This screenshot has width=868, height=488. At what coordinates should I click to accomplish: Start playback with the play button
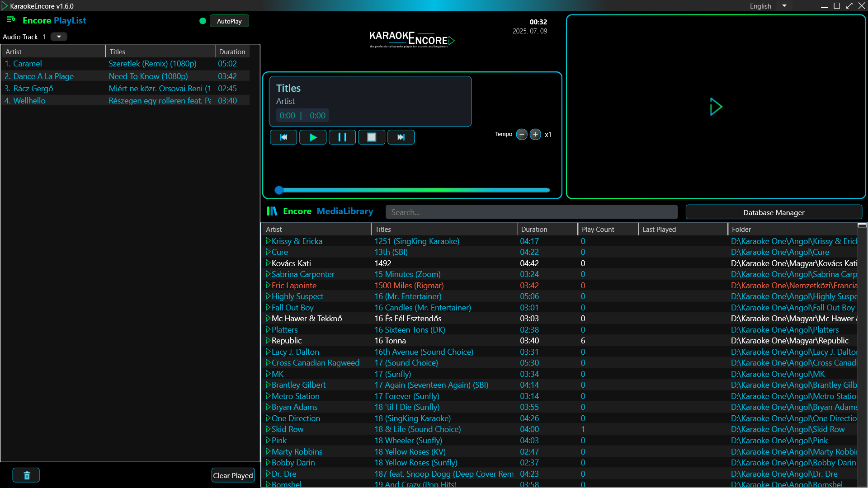[313, 137]
